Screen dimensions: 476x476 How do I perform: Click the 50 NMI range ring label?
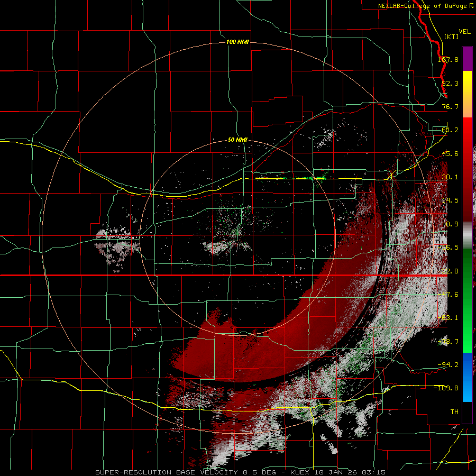[237, 140]
